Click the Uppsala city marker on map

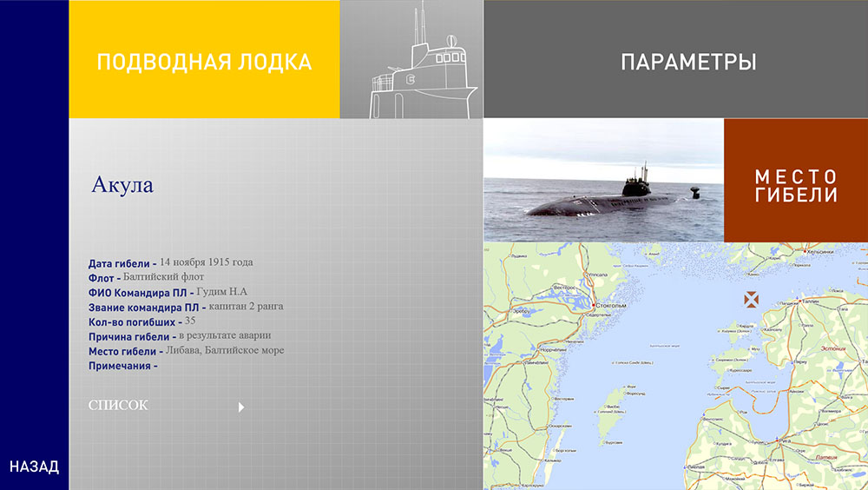pos(587,275)
